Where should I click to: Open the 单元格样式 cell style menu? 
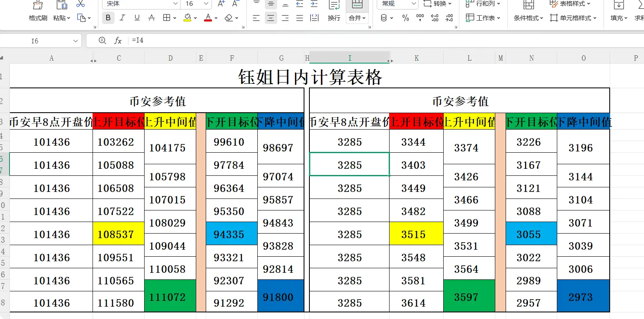(x=573, y=18)
